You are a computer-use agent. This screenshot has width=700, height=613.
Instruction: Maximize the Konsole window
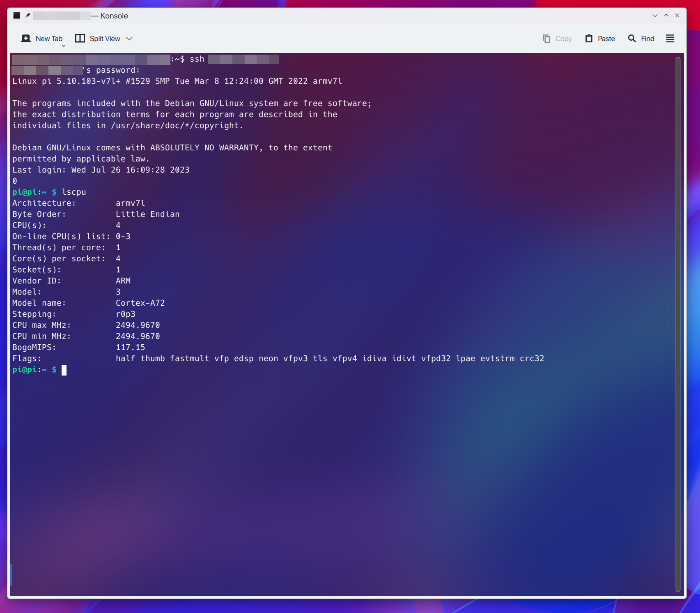pos(666,16)
